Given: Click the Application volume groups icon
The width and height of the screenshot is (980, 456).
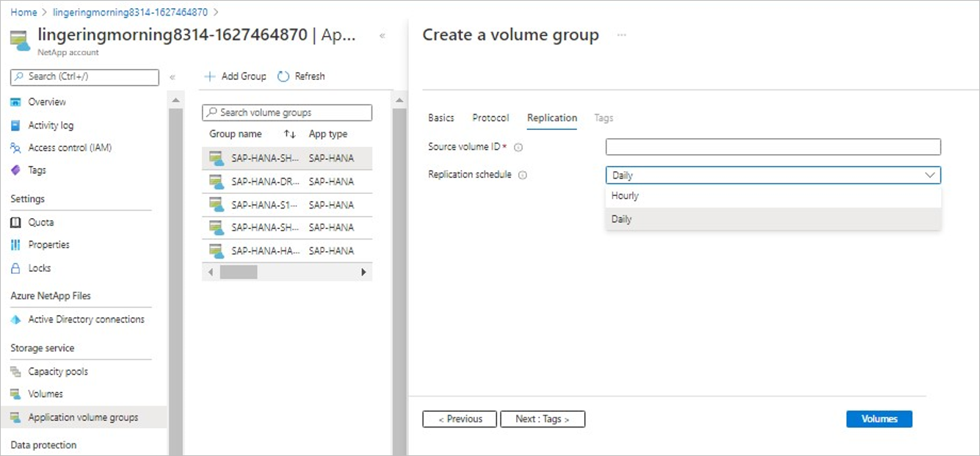Looking at the screenshot, I should 15,418.
